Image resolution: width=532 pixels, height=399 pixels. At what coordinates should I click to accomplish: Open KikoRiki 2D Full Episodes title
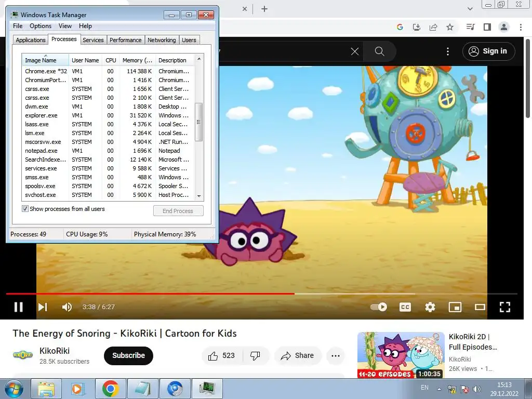(473, 342)
